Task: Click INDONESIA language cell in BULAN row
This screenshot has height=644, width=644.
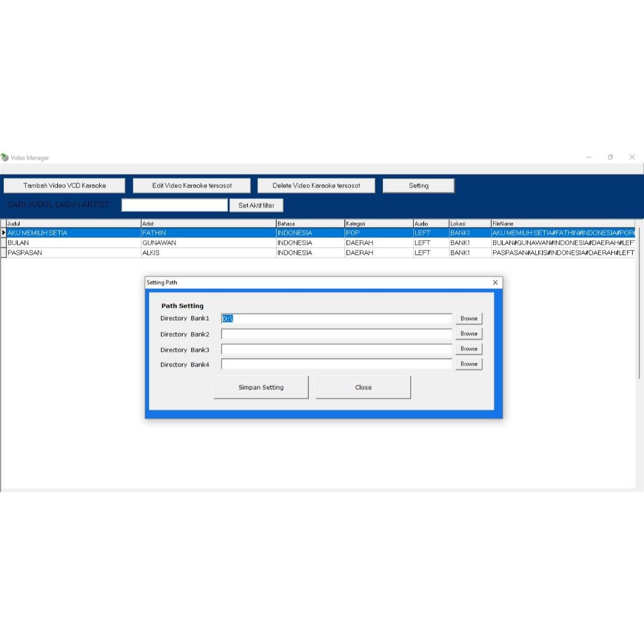Action: [x=310, y=243]
